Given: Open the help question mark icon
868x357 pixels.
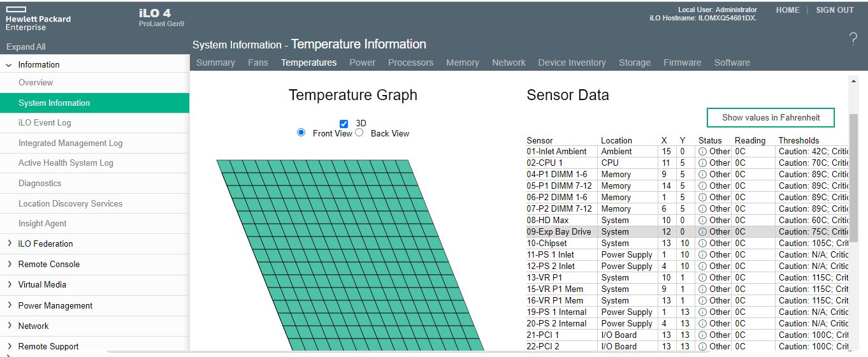Looking at the screenshot, I should 853,40.
